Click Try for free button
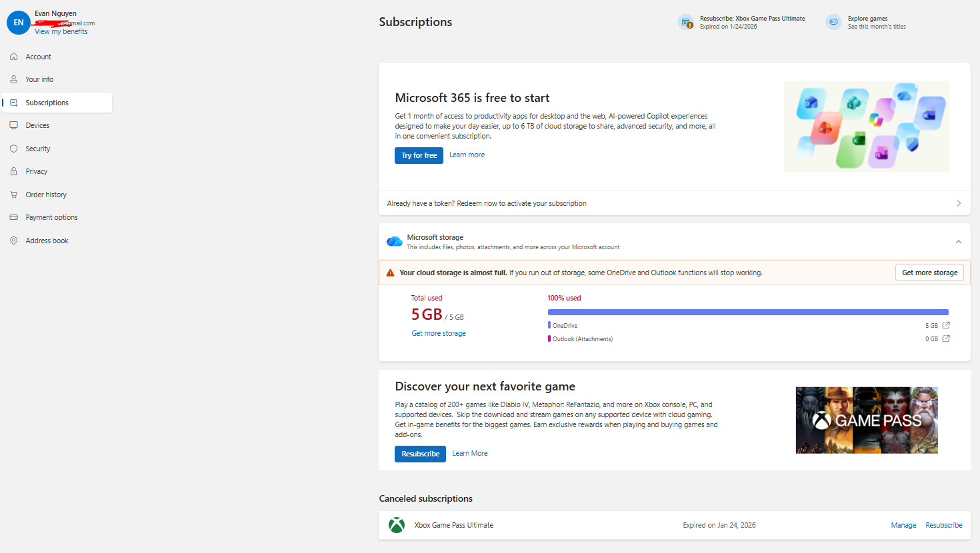Viewport: 980px width, 553px height. (419, 155)
